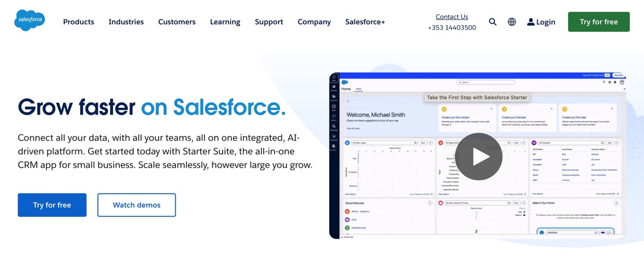Open the Customers menu item
Viewport: 644px width, 268px height.
(176, 22)
